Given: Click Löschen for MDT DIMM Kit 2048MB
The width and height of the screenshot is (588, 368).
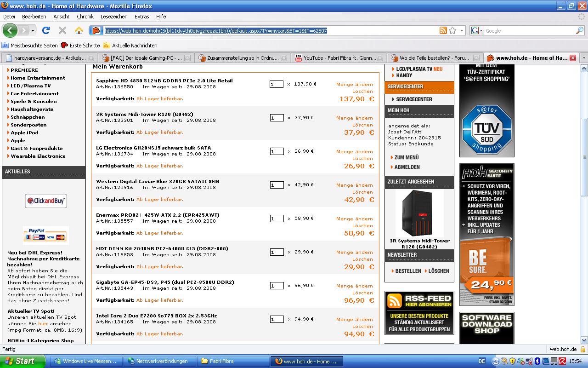Looking at the screenshot, I should coord(363,259).
